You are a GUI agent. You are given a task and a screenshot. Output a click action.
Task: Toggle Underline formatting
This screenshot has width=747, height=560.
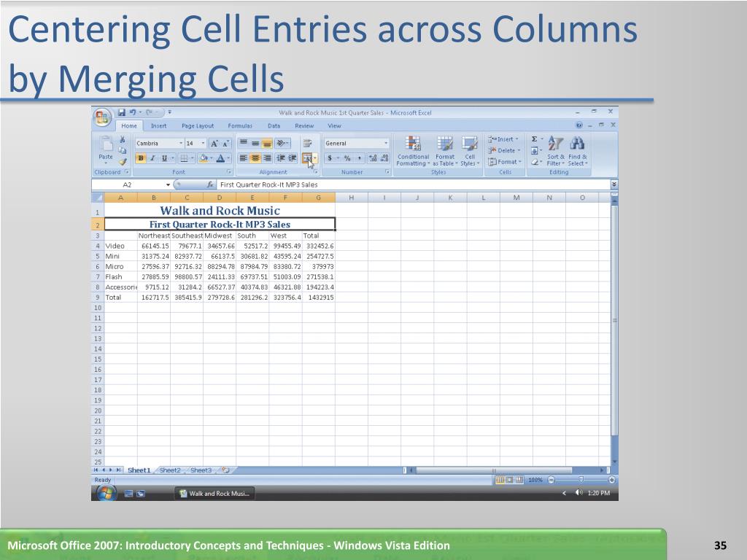pyautogui.click(x=164, y=158)
